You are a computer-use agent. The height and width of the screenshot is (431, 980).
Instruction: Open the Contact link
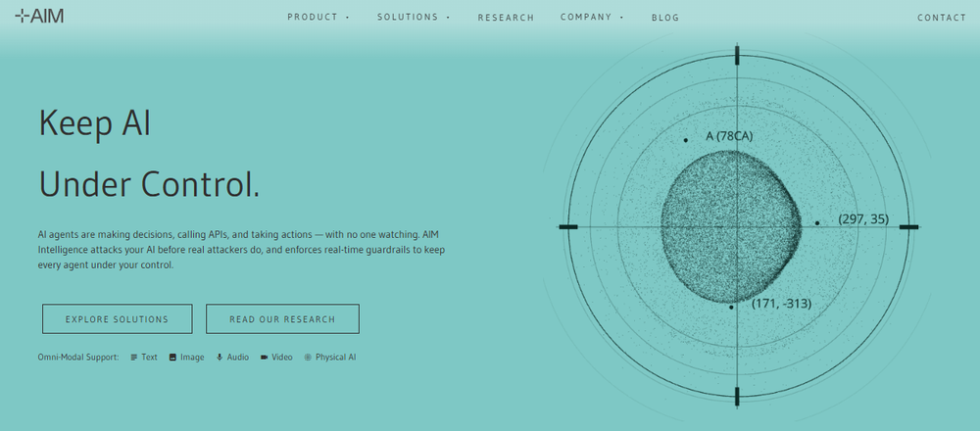pos(941,18)
